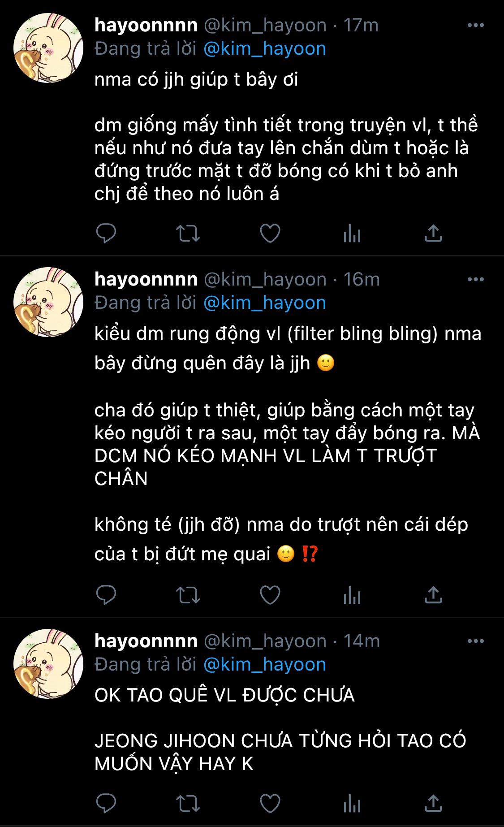
Task: Reply to the 14m JEONG JIHOON tweet
Action: [106, 803]
